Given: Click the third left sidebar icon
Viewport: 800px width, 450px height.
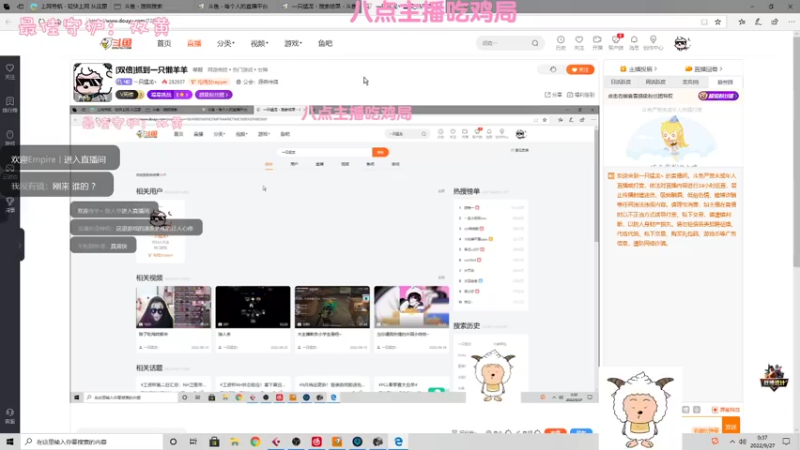Looking at the screenshot, I should pyautogui.click(x=10, y=138).
